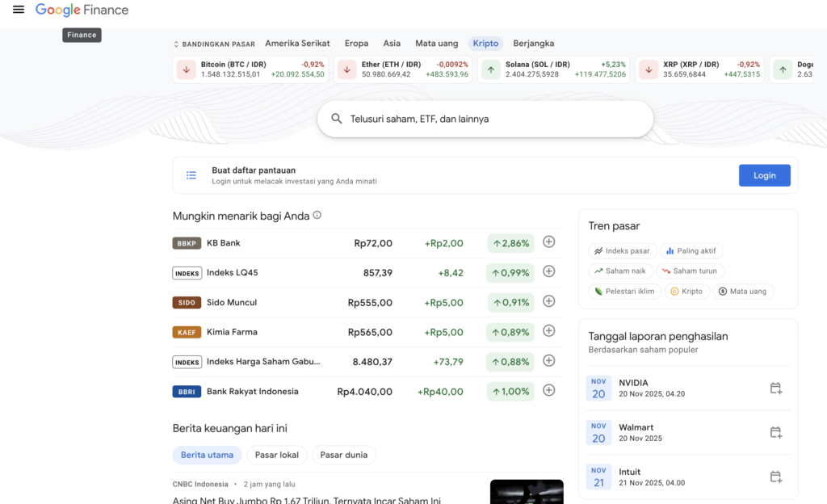Open the Kripto coin chip in Tren pasar
827x504 pixels.
686,291
